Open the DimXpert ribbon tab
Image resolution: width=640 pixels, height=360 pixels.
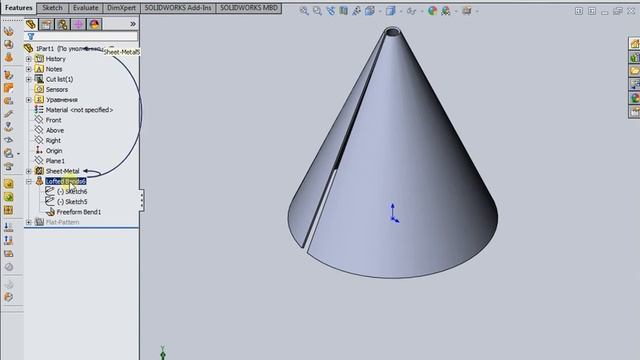(121, 8)
